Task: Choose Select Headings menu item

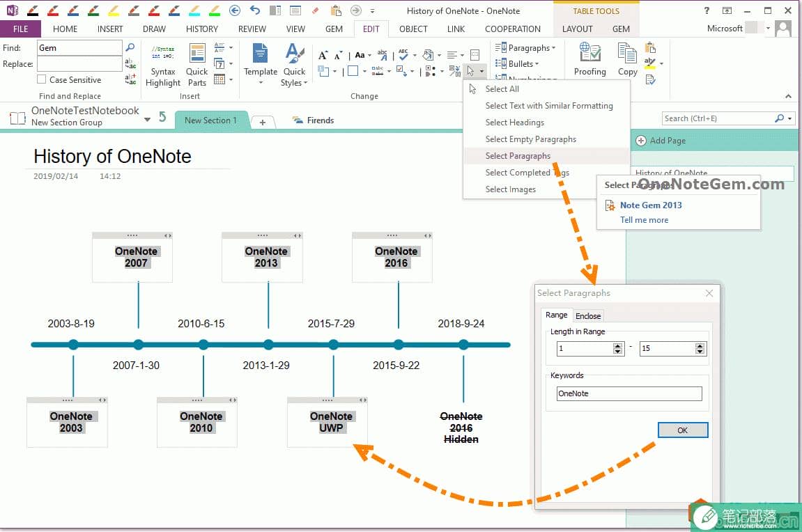Action: tap(546, 122)
